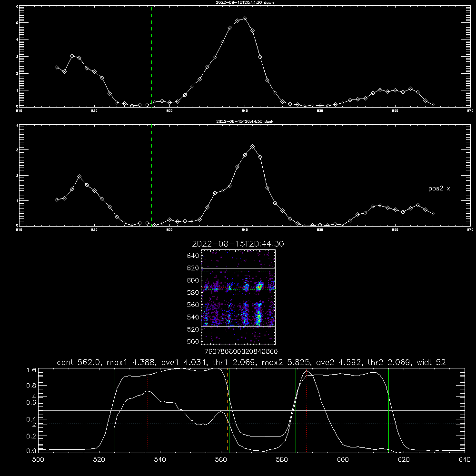This screenshot has width=476, height=476.
Task: Click the '0.2' y-axis label in bottom plot
Action: (31, 436)
